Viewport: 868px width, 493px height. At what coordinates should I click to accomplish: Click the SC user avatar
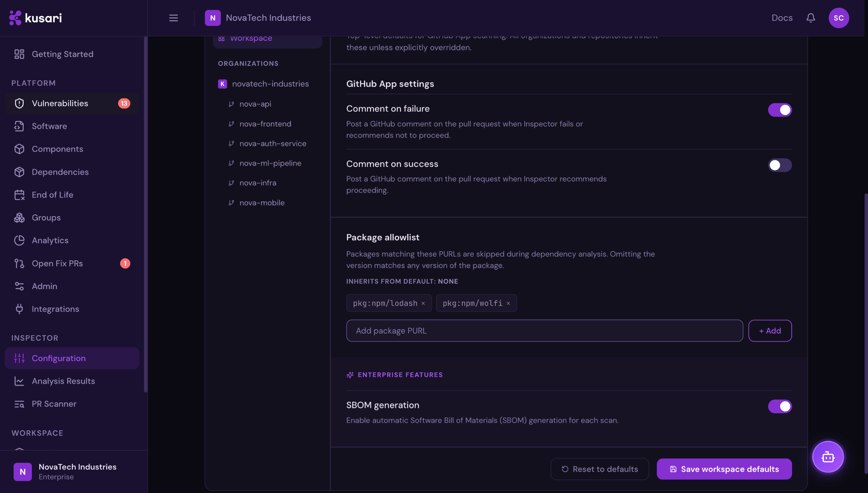[839, 18]
